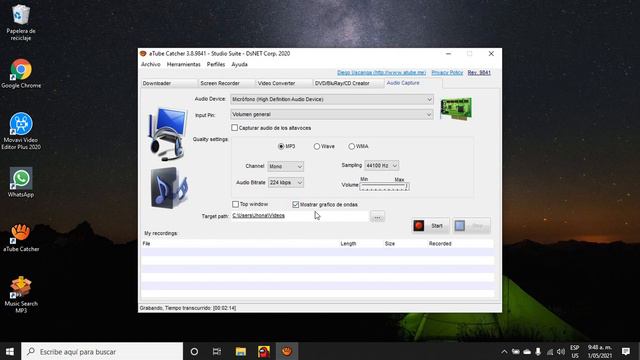640x360 pixels.
Task: Select the Audio Capture tab
Action: point(413,83)
